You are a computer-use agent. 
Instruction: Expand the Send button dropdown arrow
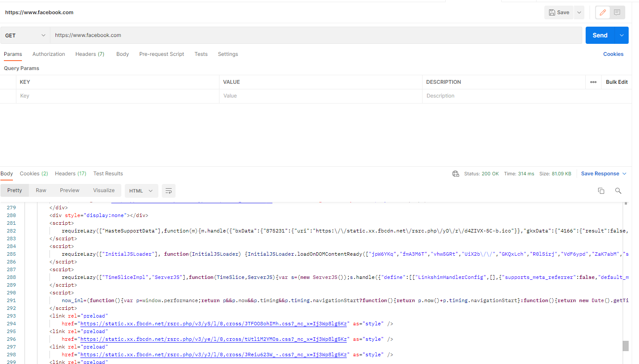tap(622, 35)
